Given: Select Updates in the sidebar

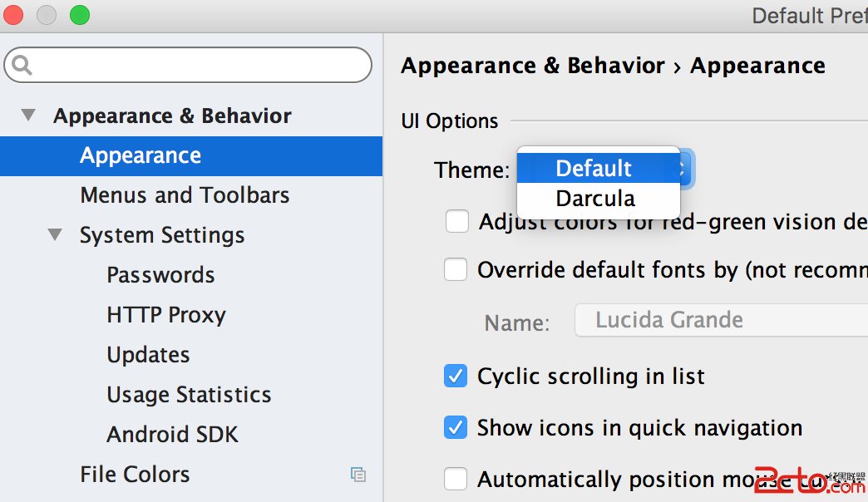Looking at the screenshot, I should point(148,355).
